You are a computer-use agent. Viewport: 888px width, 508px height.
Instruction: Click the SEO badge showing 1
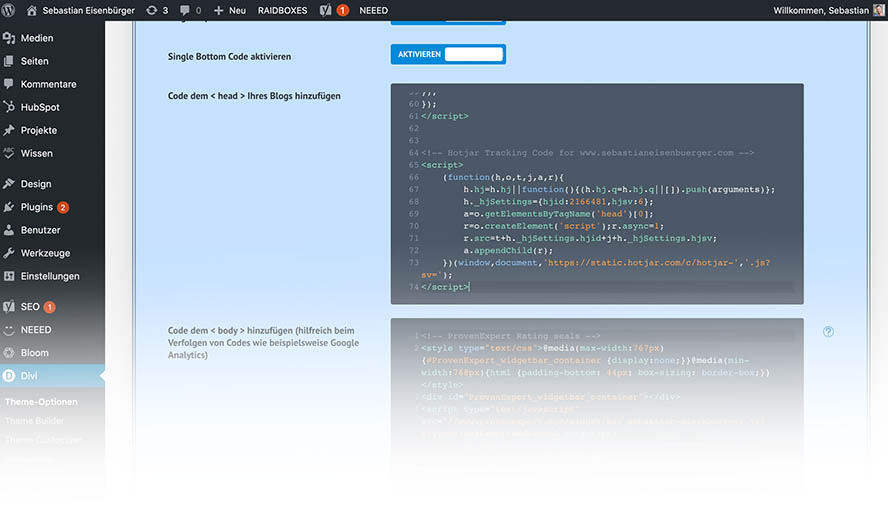[50, 307]
